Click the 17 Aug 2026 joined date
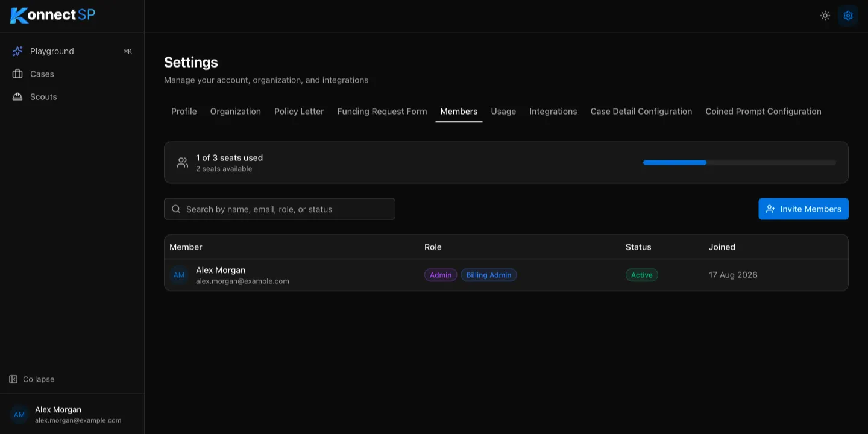 tap(733, 275)
